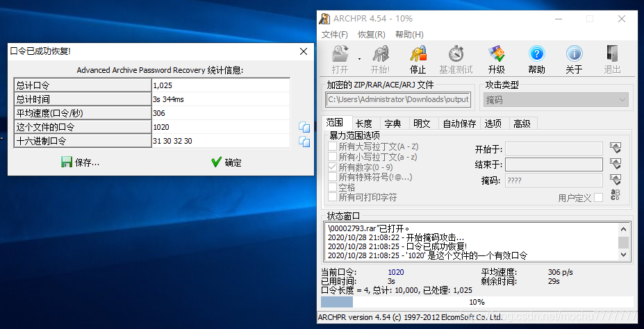Click the 掩码 field showing ????
The width and height of the screenshot is (644, 329).
tap(554, 180)
